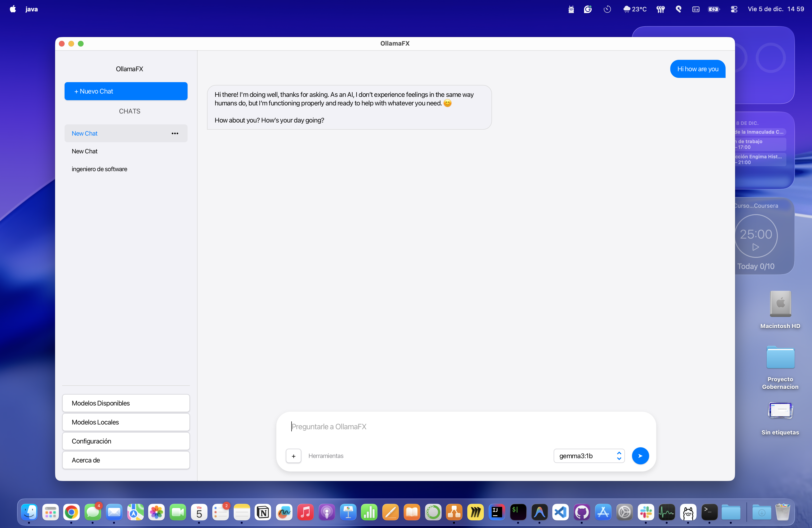Viewport: 812px width, 528px height.
Task: Open the Apple menu
Action: [x=13, y=9]
